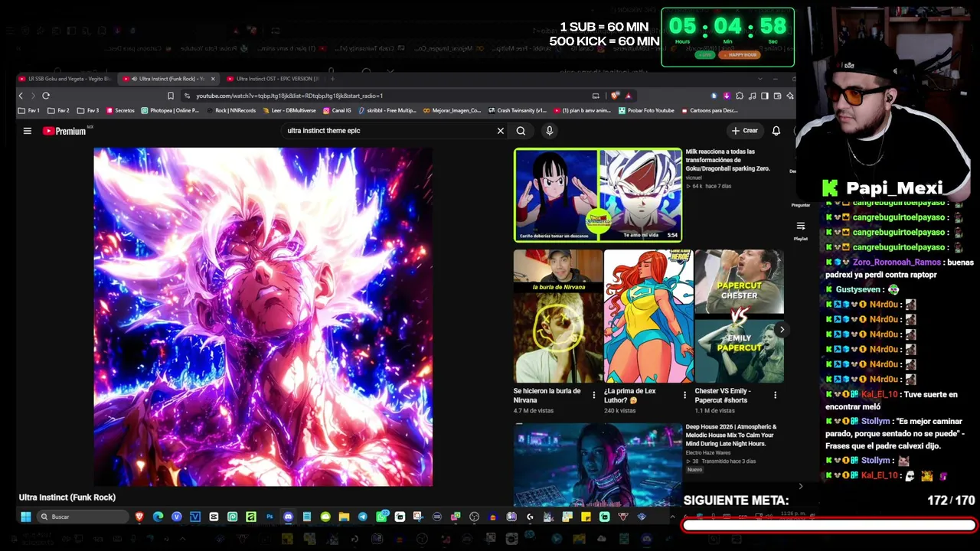Open Brave browser from the taskbar
The image size is (980, 551).
(139, 517)
